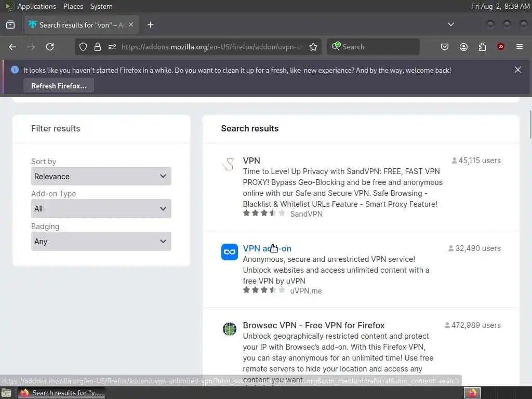This screenshot has height=399, width=532.
Task: Open site permissions icon in address bar
Action: tap(112, 47)
